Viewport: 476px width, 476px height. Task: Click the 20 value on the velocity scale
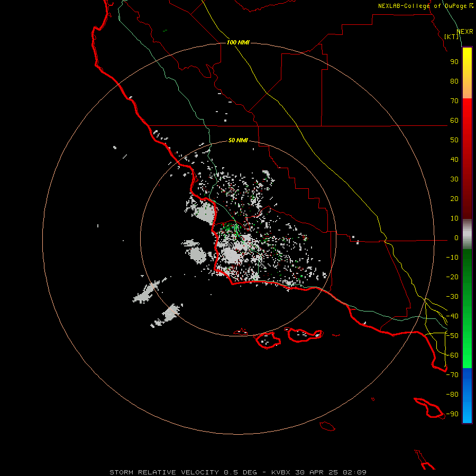pos(454,199)
